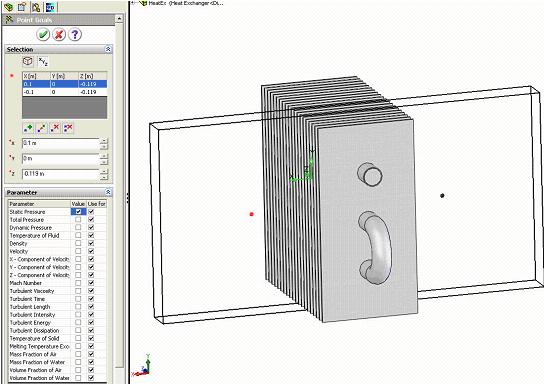Select the red point in the viewport
This screenshot has width=544, height=385.
pyautogui.click(x=252, y=214)
